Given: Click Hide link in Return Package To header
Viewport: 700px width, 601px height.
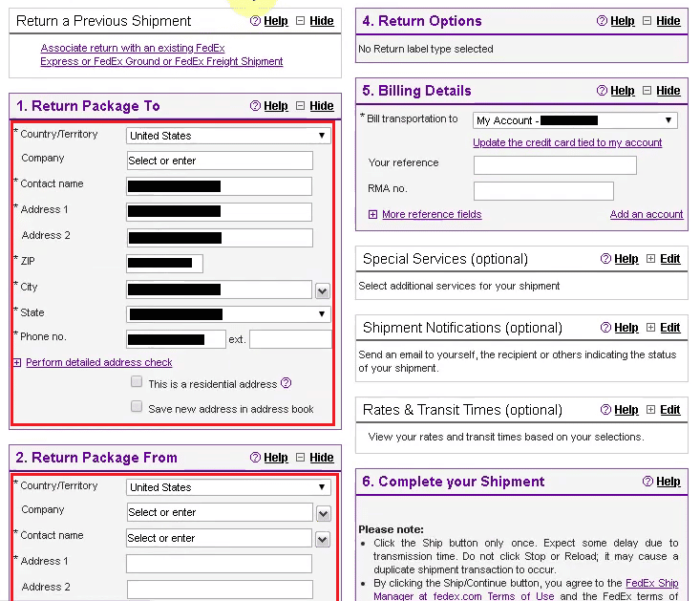Looking at the screenshot, I should tap(322, 106).
